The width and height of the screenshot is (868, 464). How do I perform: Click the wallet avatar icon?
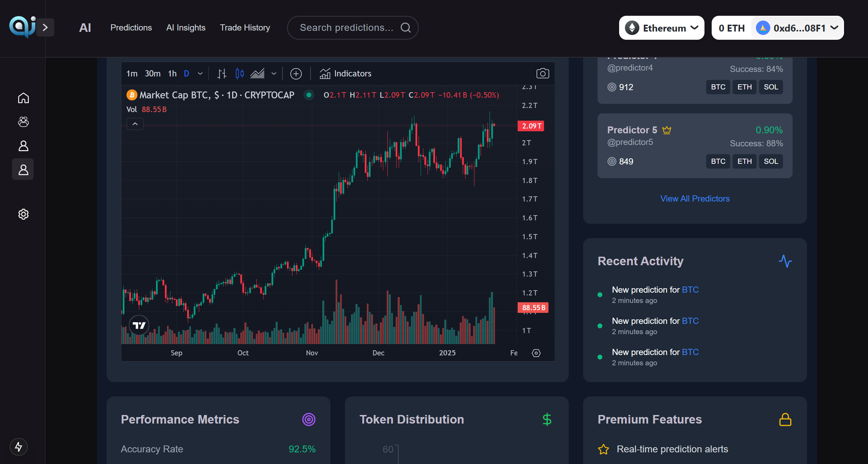(x=763, y=28)
